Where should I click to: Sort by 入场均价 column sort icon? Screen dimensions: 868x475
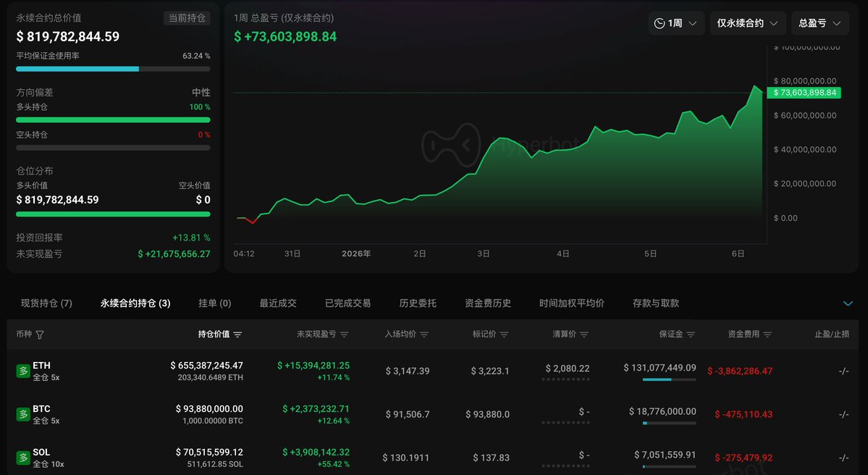[x=424, y=335]
